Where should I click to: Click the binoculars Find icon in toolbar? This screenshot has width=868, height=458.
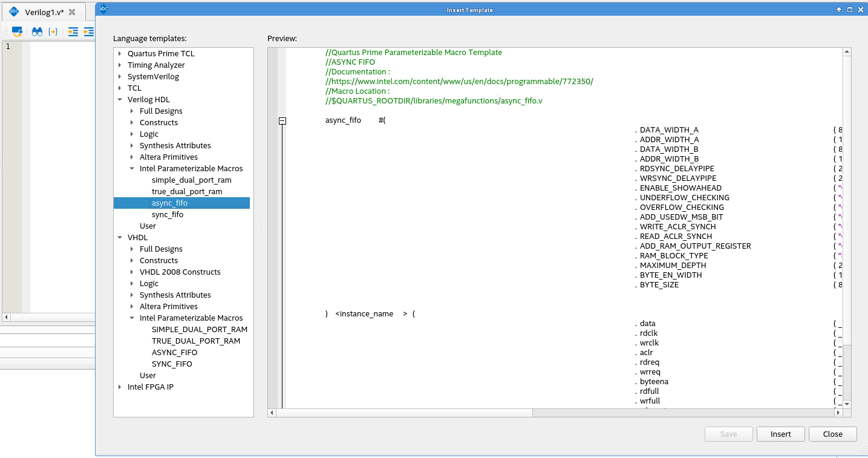pyautogui.click(x=37, y=31)
